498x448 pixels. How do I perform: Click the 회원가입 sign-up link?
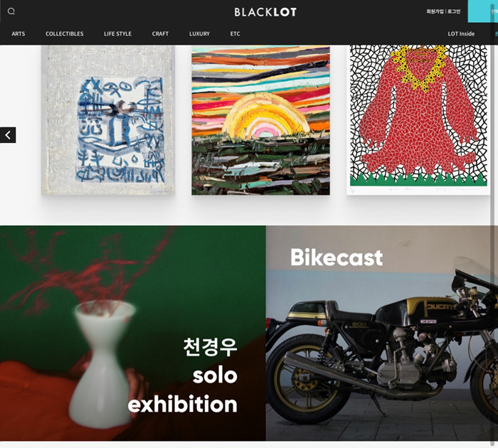click(435, 11)
